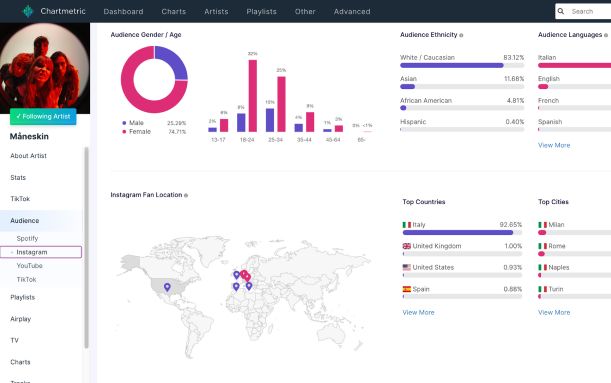Viewport: 611px width, 383px height.
Task: Open the Playlists sidebar section
Action: click(x=23, y=297)
